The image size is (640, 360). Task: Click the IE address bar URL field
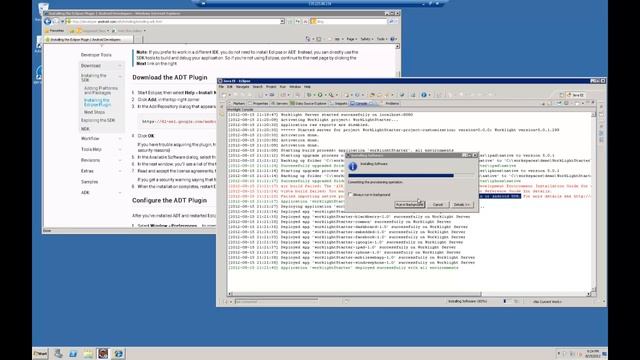click(x=176, y=21)
